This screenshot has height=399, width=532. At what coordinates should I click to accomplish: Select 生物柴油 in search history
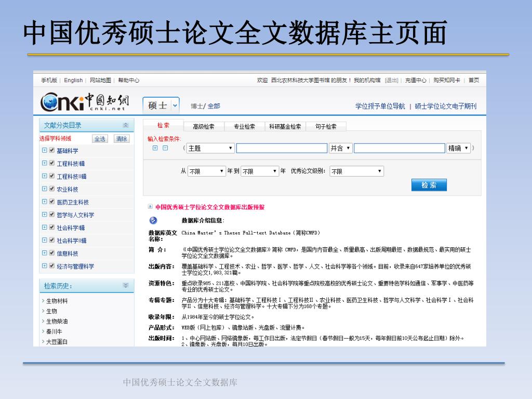coord(57,321)
